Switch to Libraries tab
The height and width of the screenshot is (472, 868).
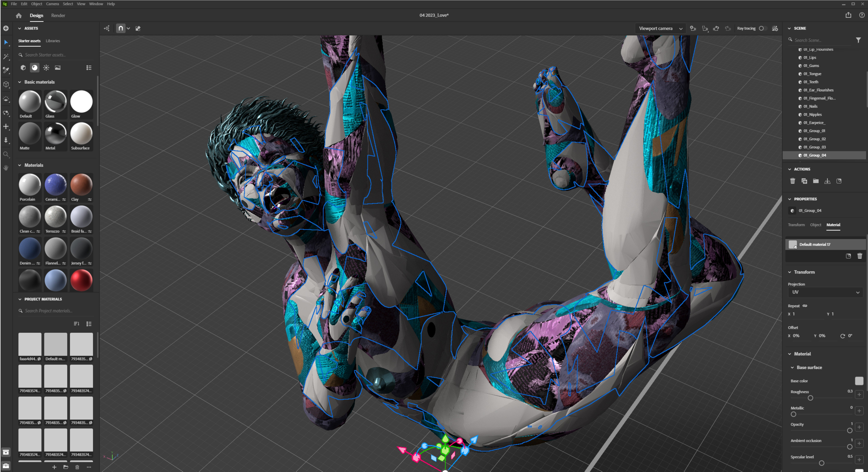(x=53, y=41)
